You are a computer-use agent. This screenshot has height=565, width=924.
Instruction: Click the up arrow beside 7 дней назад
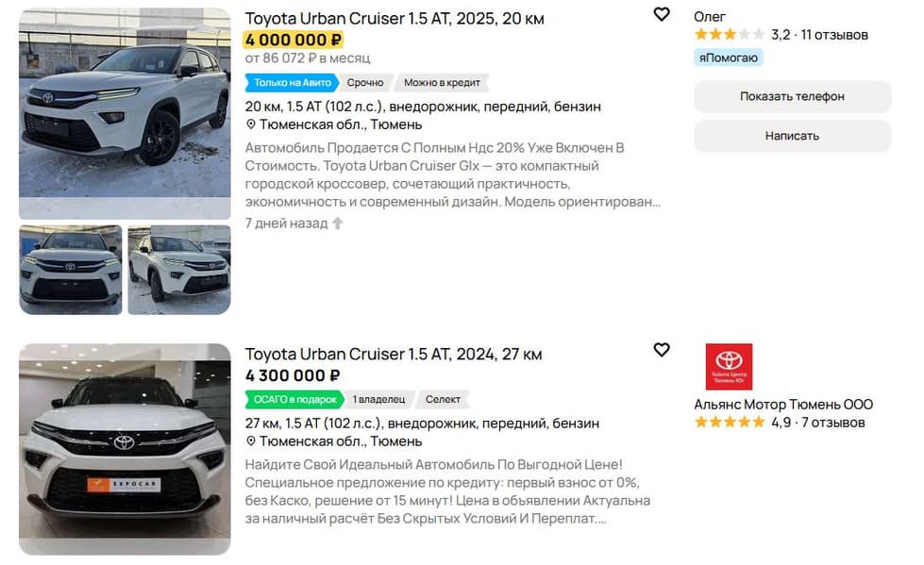pyautogui.click(x=338, y=224)
